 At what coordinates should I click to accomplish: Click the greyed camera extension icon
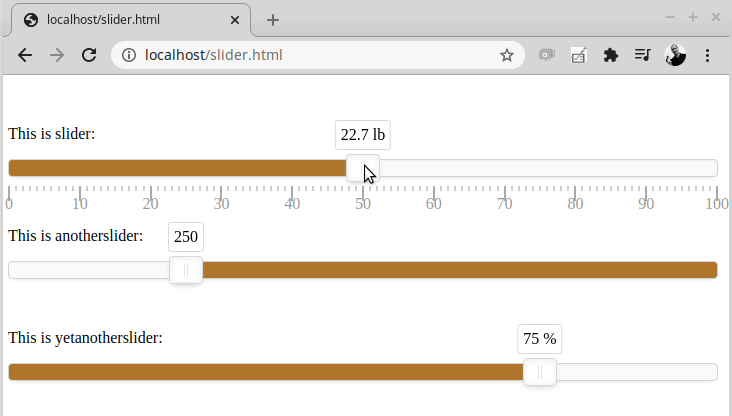tap(546, 55)
